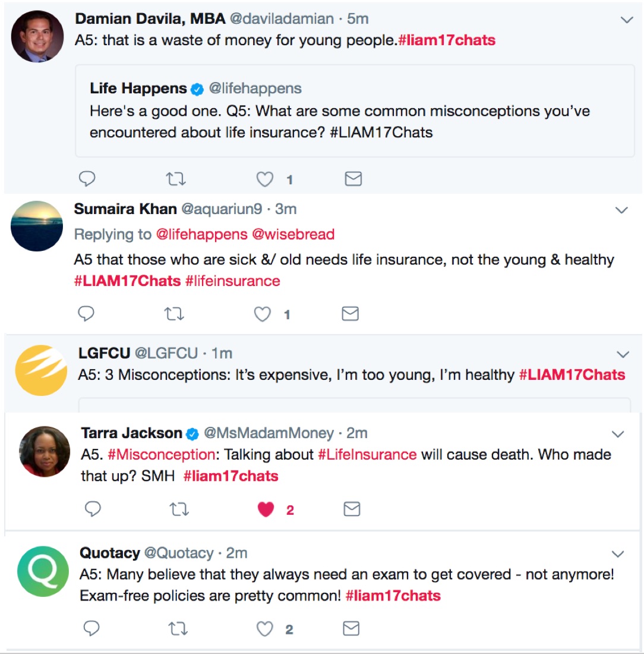Retweet Tarra Jackson's misconception tweet
This screenshot has width=644, height=654.
point(177,510)
